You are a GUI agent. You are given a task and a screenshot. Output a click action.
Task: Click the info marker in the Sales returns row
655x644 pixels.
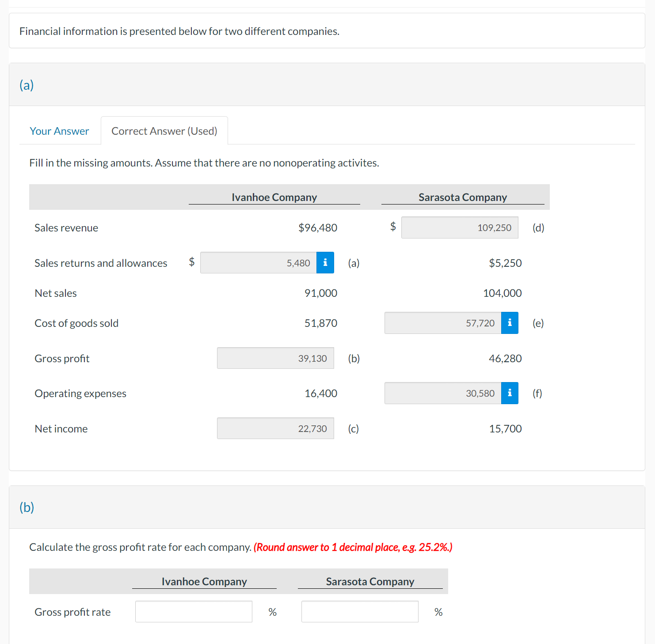coord(325,262)
